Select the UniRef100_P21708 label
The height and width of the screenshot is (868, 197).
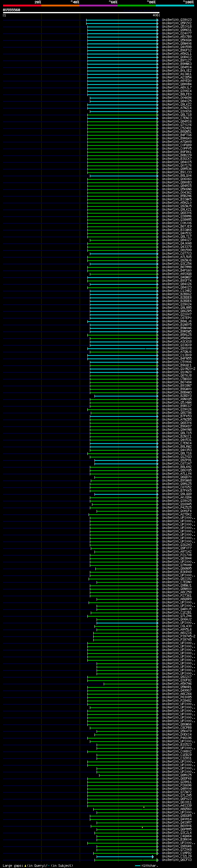(x=176, y=555)
